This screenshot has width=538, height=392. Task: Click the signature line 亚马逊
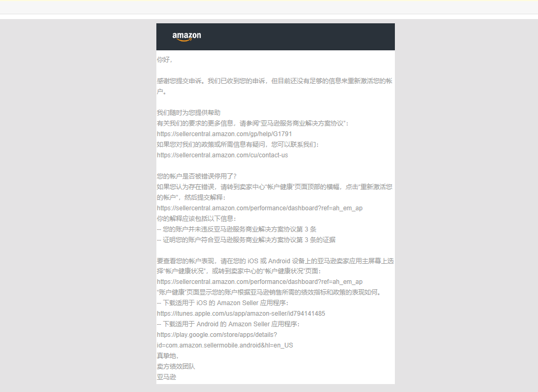pos(166,377)
